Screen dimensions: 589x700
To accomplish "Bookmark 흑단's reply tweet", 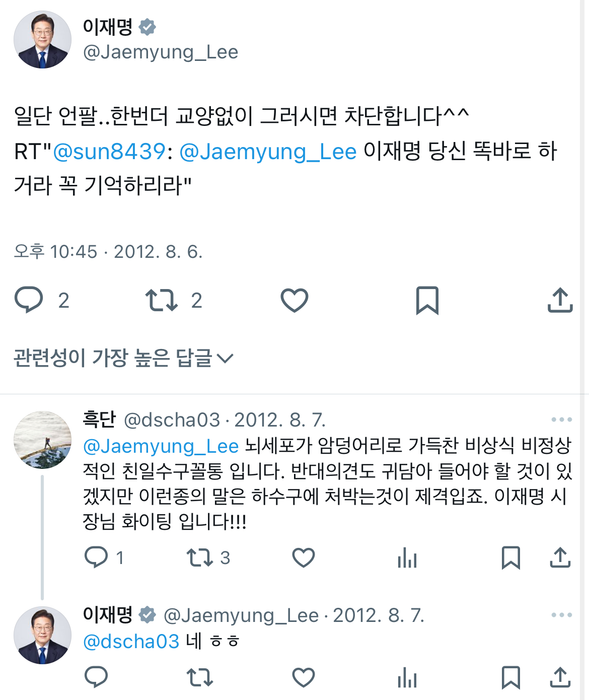I will 511,557.
